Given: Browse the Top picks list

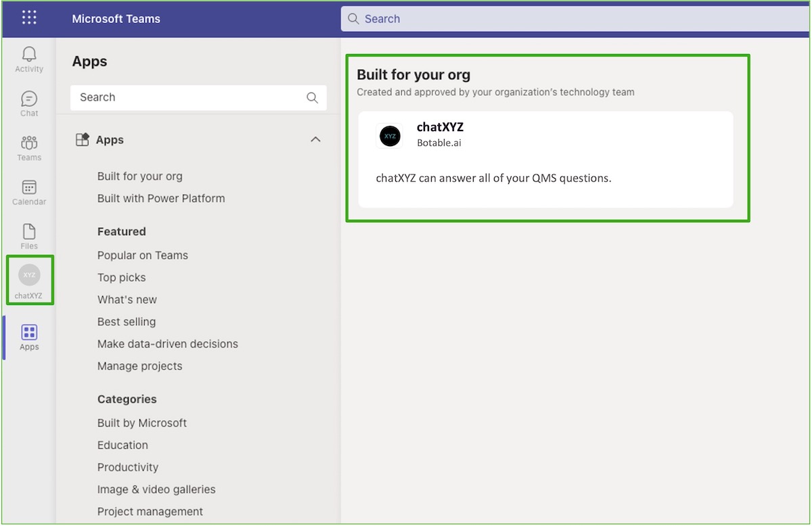Looking at the screenshot, I should click(x=122, y=278).
